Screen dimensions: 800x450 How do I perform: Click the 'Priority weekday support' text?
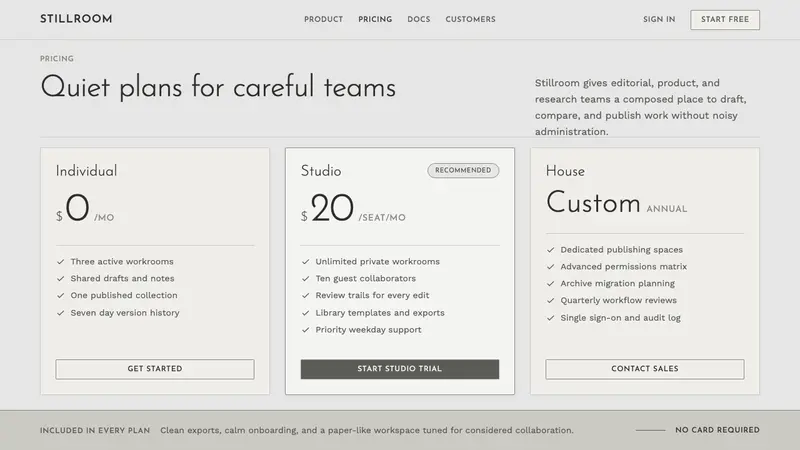[x=368, y=330]
